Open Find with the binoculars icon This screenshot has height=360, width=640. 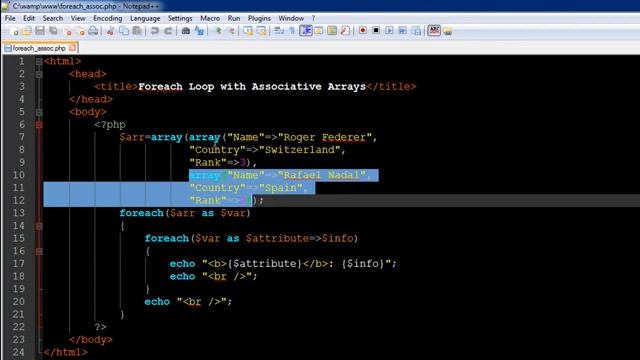(185, 31)
